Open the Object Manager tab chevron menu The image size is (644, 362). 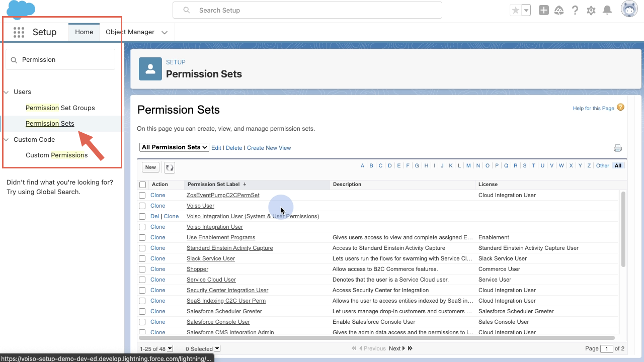click(165, 32)
